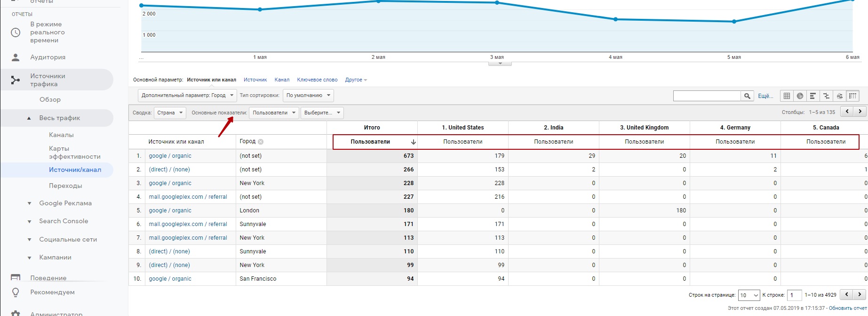Collapse the chart with the handle below it
The width and height of the screenshot is (868, 316).
pos(500,64)
